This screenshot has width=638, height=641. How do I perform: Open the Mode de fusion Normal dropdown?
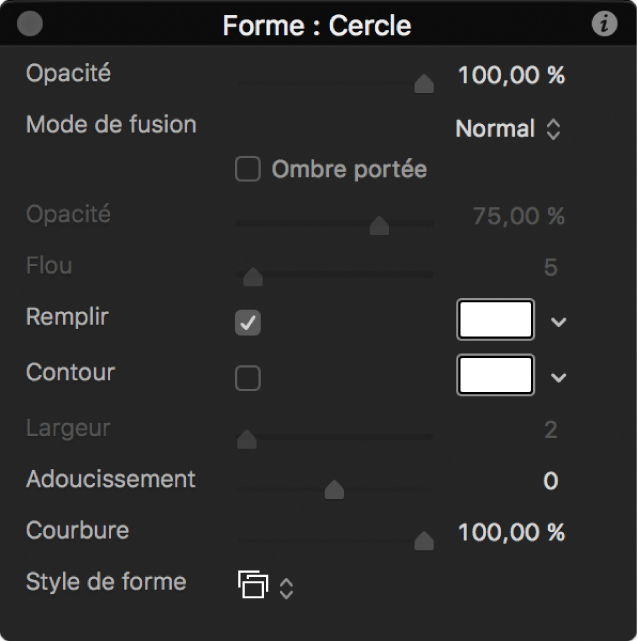(x=508, y=129)
